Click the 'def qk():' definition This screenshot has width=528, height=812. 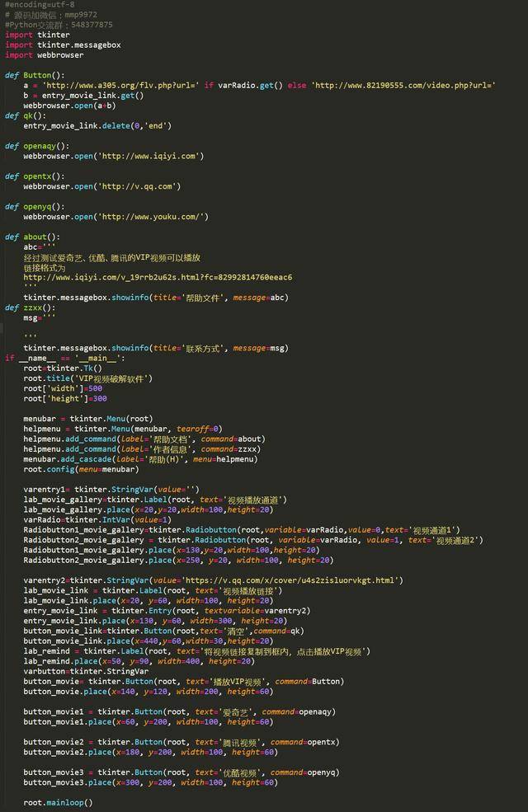[x=26, y=115]
